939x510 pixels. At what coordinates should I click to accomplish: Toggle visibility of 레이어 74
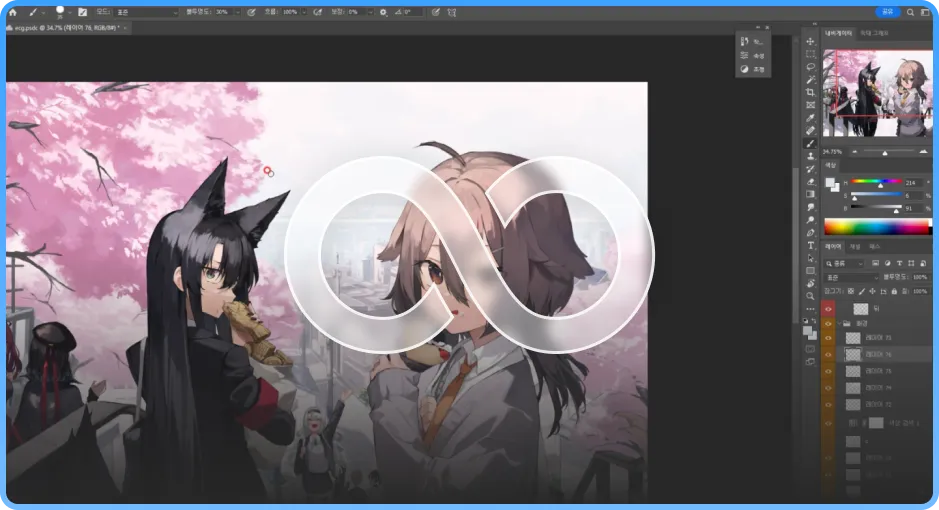(828, 388)
